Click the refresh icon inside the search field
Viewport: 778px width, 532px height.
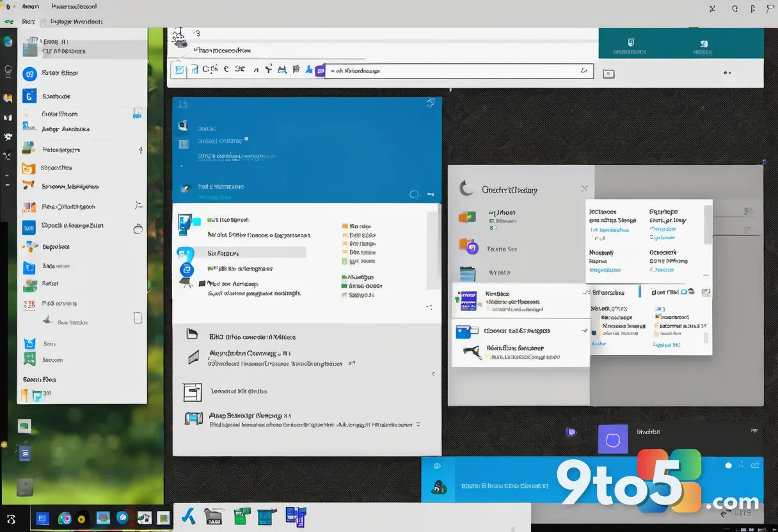(x=583, y=71)
